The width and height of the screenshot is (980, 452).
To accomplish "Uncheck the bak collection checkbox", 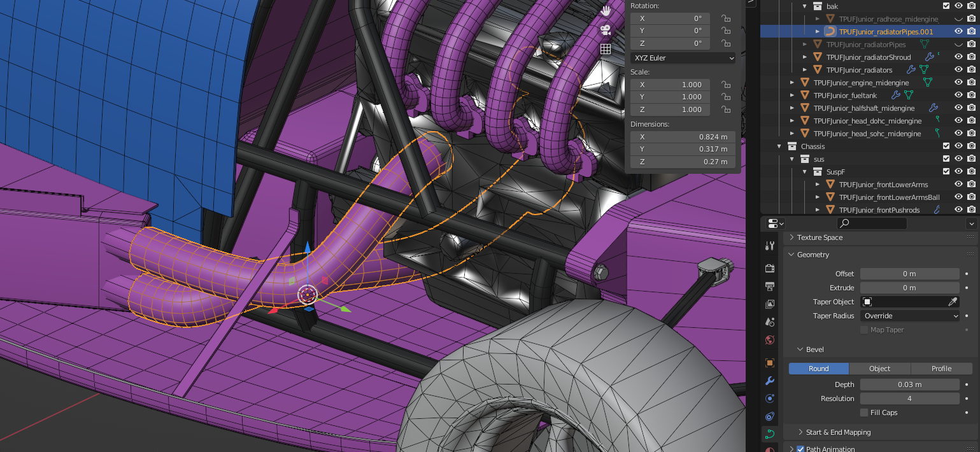I will 946,6.
